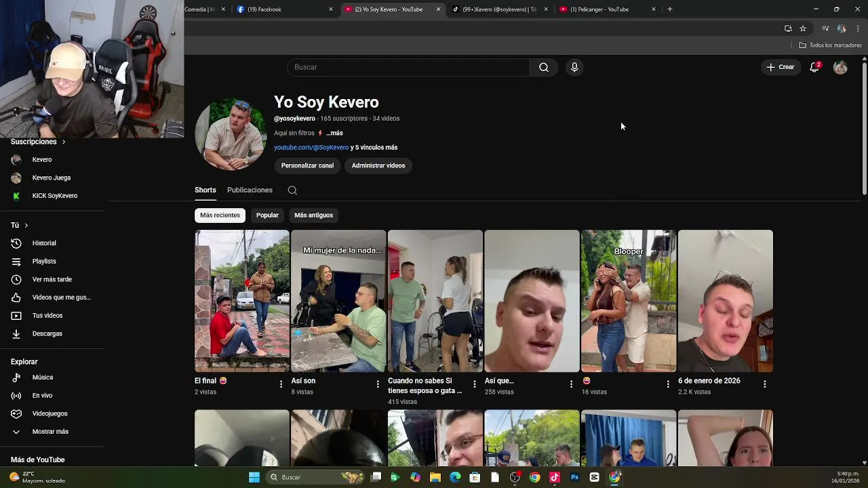Open Chrome three-dot menu

pos(858,28)
